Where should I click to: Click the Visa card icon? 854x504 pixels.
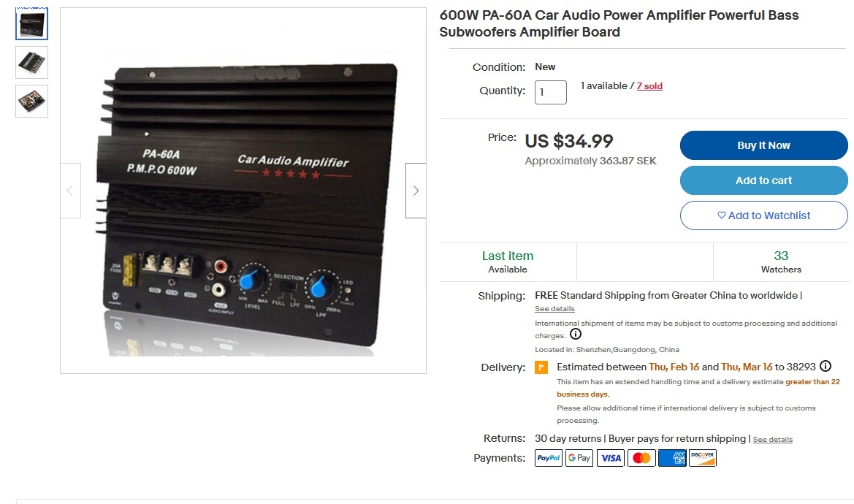611,458
